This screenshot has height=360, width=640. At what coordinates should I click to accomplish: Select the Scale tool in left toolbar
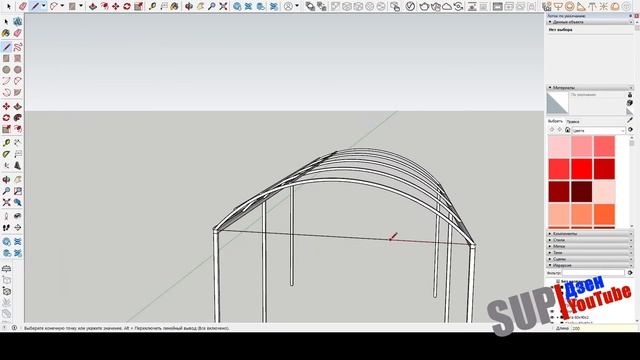click(x=6, y=129)
